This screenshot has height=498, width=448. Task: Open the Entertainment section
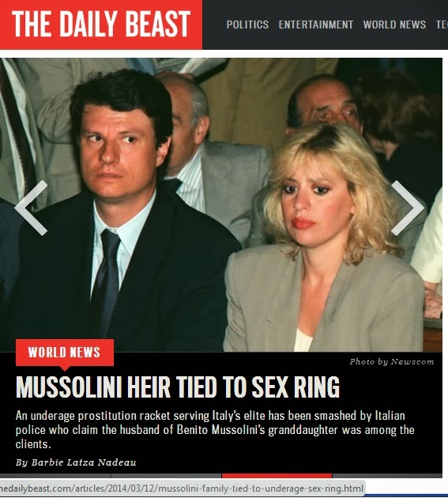[315, 25]
